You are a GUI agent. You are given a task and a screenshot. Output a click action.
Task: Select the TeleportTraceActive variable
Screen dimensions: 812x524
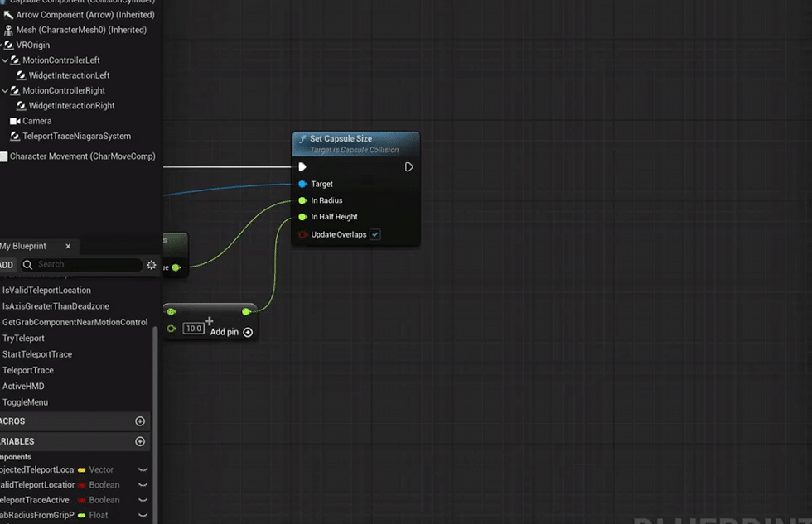point(35,500)
